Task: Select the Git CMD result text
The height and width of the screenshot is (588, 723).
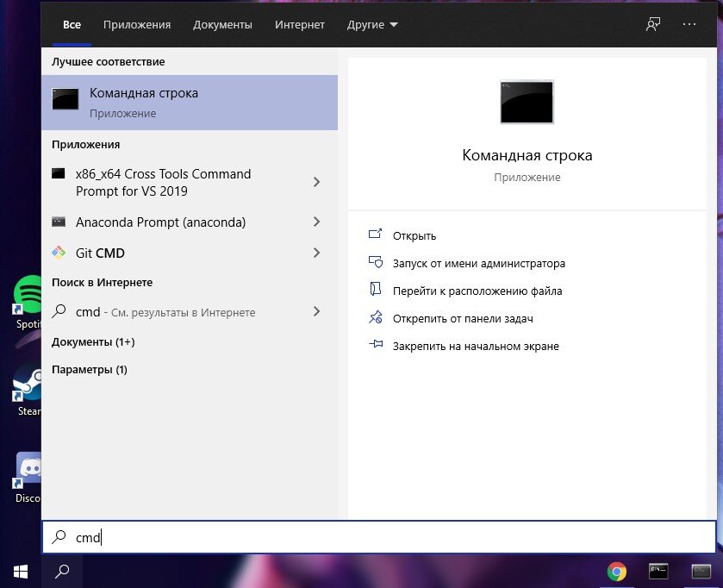Action: (100, 253)
